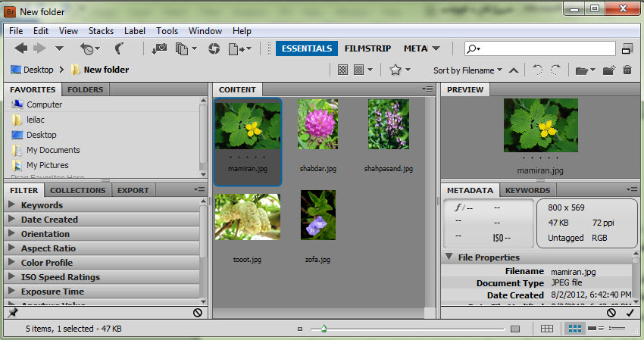The height and width of the screenshot is (340, 644).
Task: Open the Stacks menu
Action: click(102, 31)
